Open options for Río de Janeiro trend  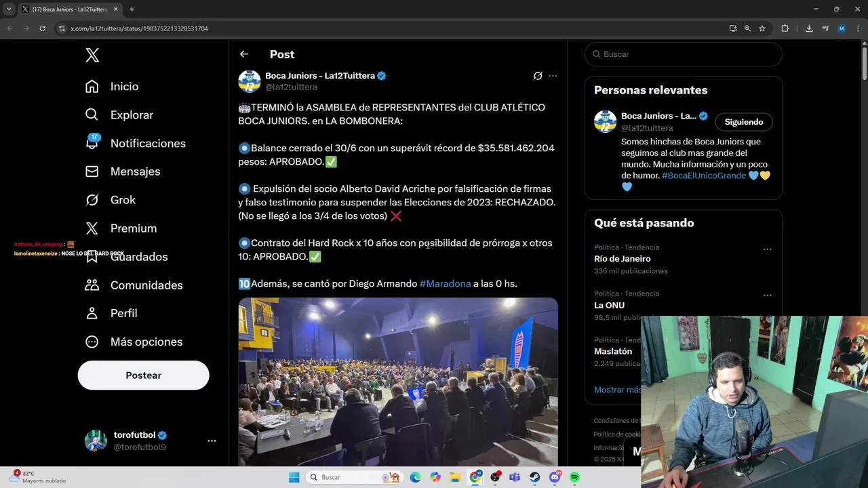point(768,249)
